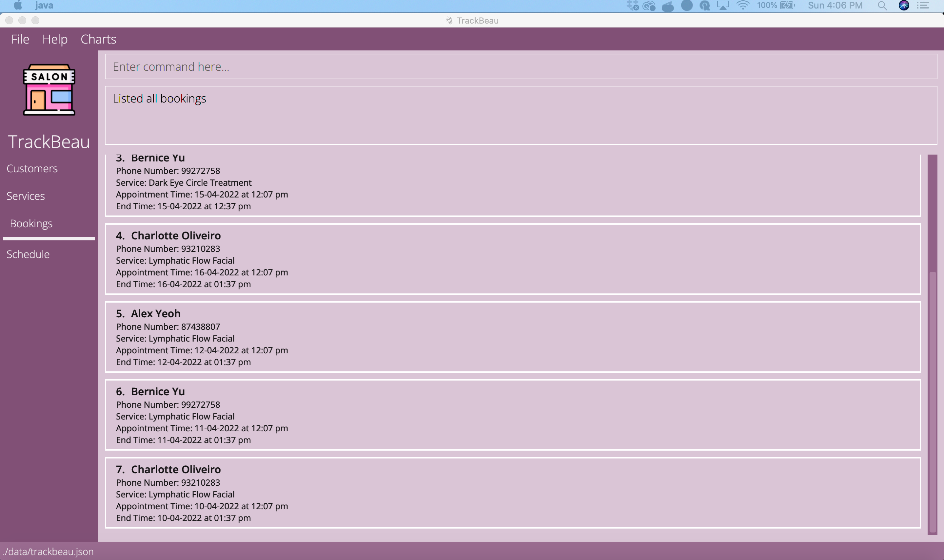Select booking 5 Alex Yeoh card
The width and height of the screenshot is (944, 560).
512,337
